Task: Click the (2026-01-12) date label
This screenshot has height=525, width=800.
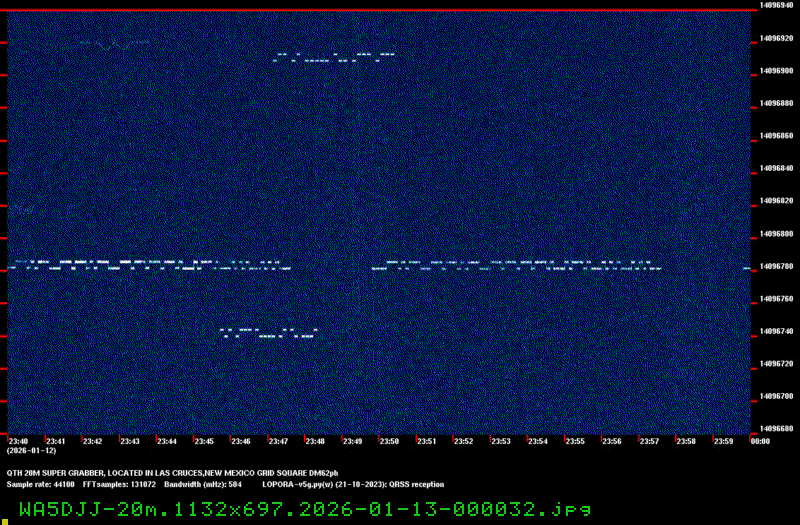Action: (31, 451)
